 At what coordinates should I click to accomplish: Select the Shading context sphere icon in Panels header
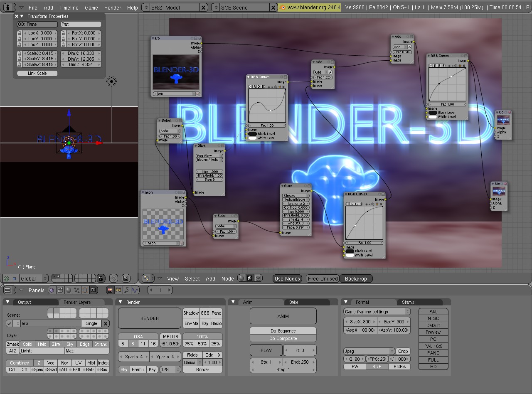[x=69, y=290]
